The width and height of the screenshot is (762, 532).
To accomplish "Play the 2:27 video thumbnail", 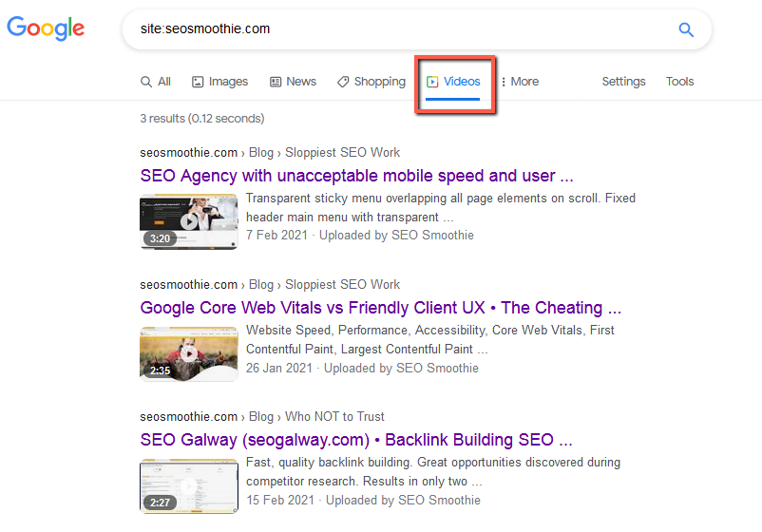I will pos(188,485).
